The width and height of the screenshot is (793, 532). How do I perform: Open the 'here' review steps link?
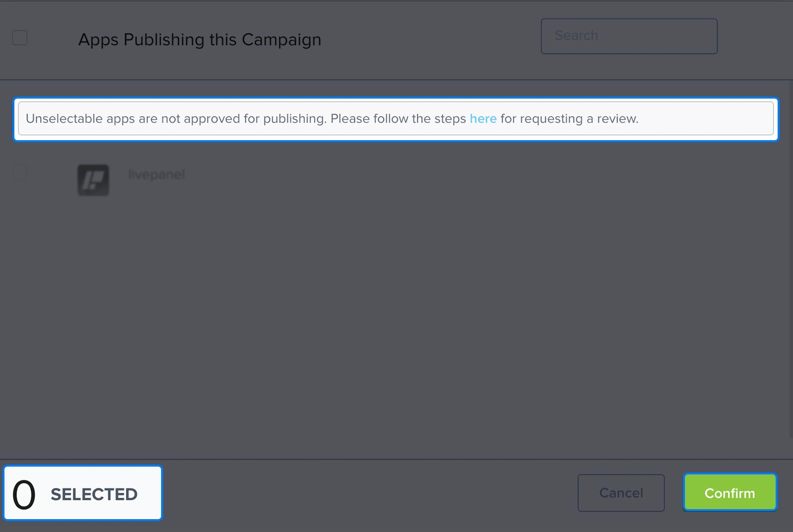(483, 119)
